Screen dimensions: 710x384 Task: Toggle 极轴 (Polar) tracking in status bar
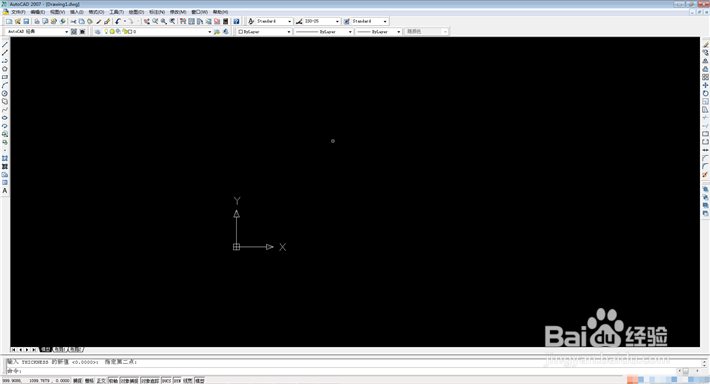(x=113, y=381)
